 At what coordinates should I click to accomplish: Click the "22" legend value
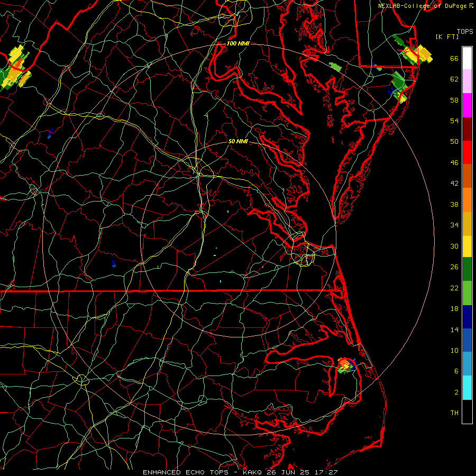pos(454,288)
